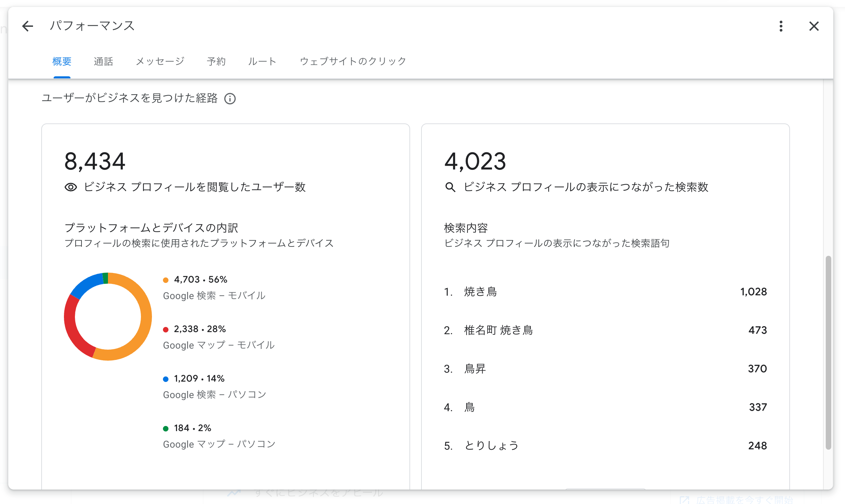Click the orange Google 検索 モバイル legend dot
Image resolution: width=845 pixels, height=504 pixels.
click(x=166, y=280)
